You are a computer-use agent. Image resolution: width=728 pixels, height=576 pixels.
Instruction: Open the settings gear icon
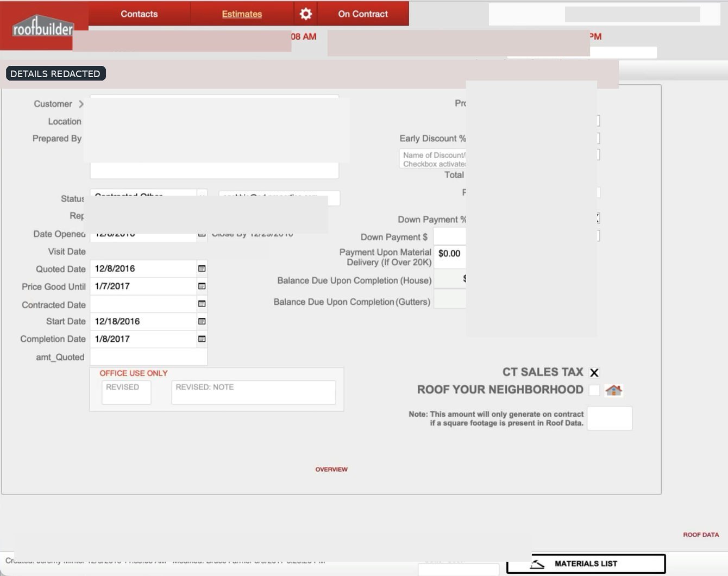[306, 14]
